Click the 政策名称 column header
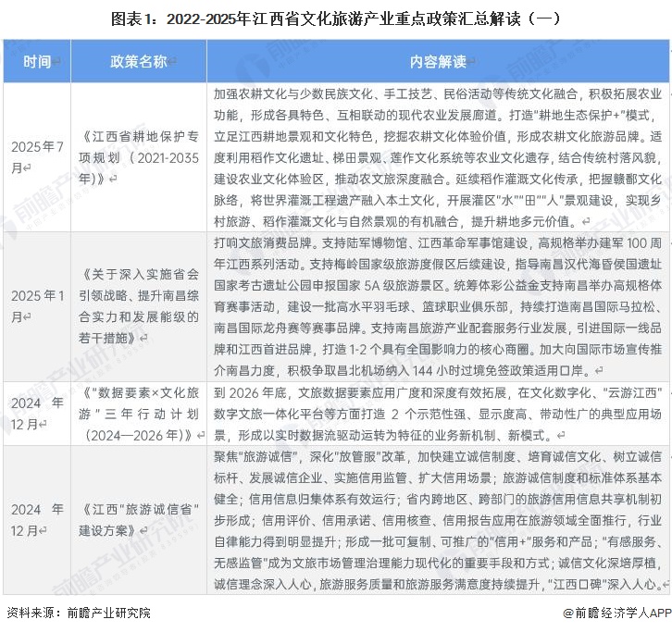 coord(139,62)
